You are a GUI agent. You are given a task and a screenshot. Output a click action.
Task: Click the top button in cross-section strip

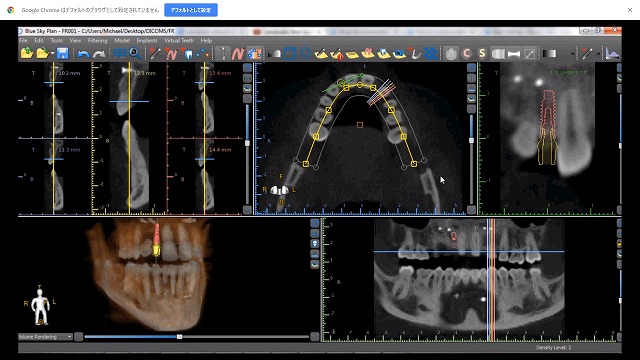click(247, 68)
